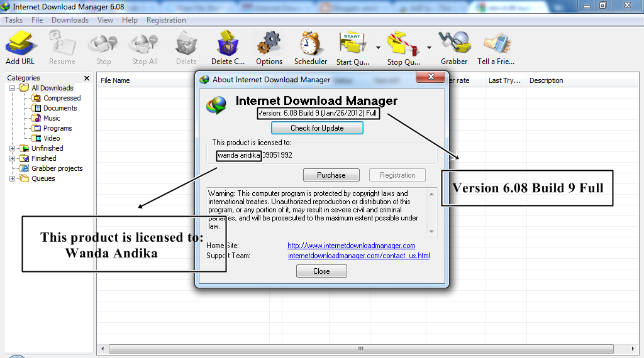
Task: Select Unfinished folder label
Action: point(47,148)
